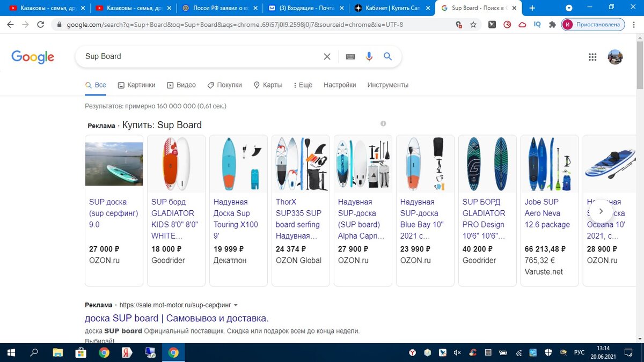Open Jobe SUP Aero Neva 12.6 package link

547,213
